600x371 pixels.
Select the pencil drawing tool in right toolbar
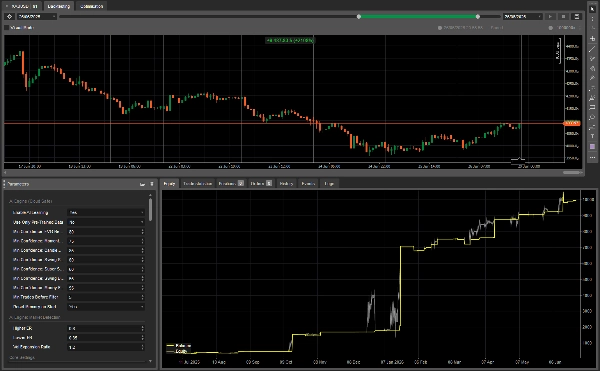(592, 78)
